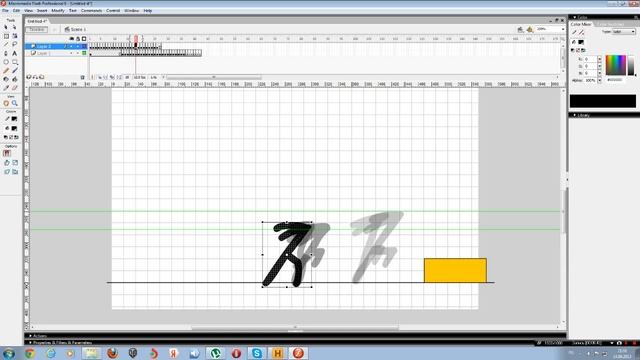Viewport: 640px width, 360px height.
Task: Select the Lasso tool
Action: point(15,44)
